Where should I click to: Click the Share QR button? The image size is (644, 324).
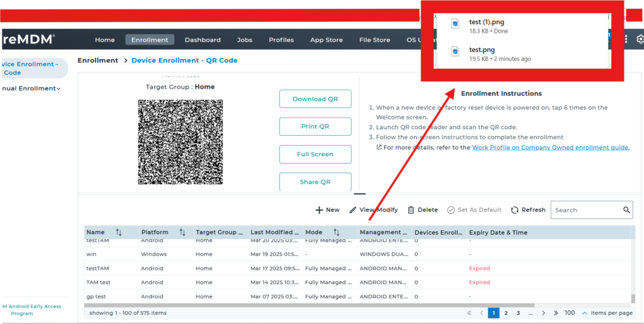pos(315,182)
